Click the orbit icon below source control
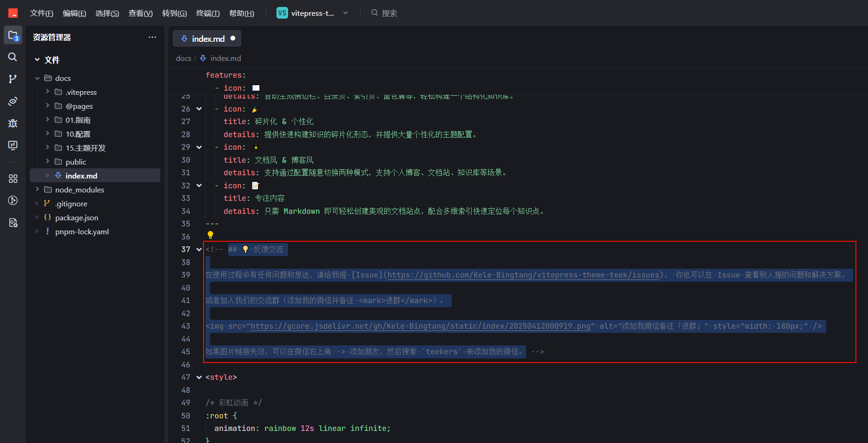 pyautogui.click(x=13, y=101)
